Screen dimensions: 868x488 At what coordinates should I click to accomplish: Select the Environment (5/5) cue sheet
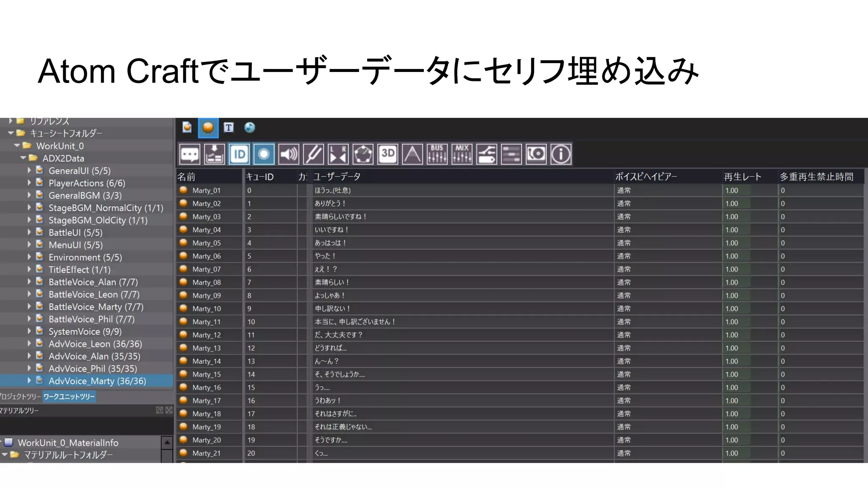(85, 257)
